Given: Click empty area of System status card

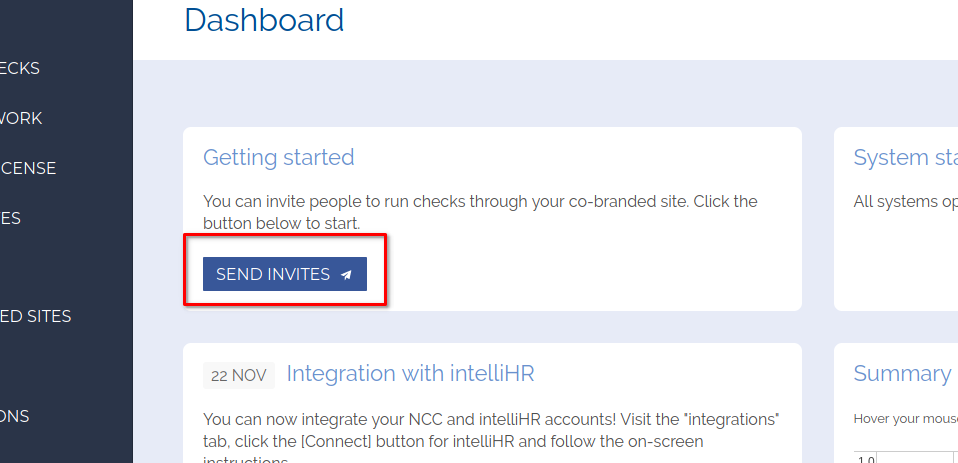Looking at the screenshot, I should (x=897, y=263).
